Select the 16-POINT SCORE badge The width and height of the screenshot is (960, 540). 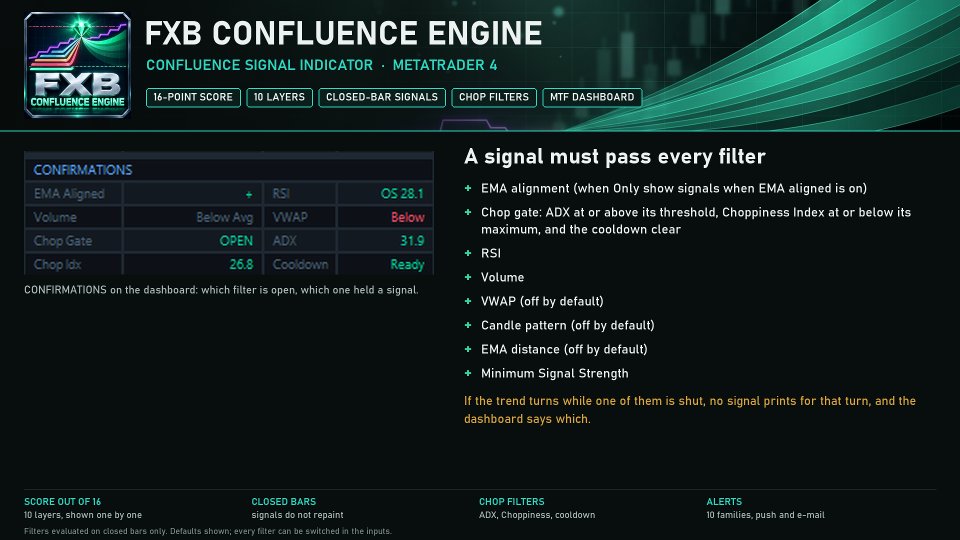[x=193, y=97]
